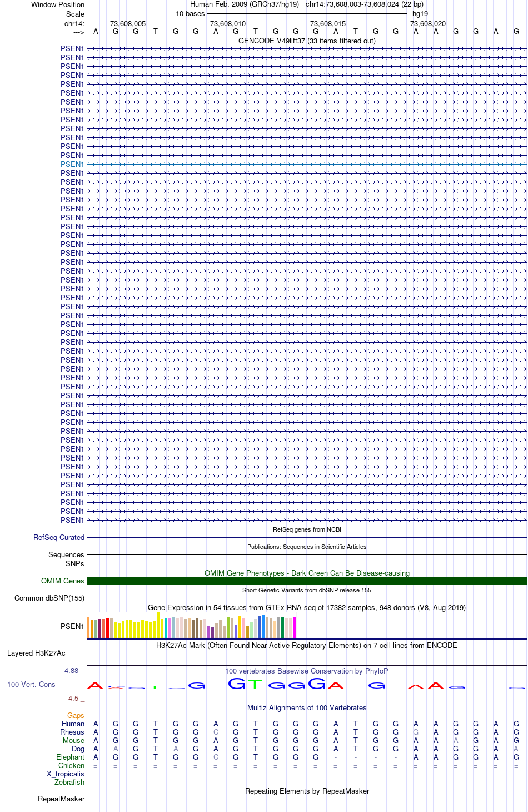This screenshot has width=528, height=812.
Task: Select the chr14: ruler label
Action: tap(74, 23)
